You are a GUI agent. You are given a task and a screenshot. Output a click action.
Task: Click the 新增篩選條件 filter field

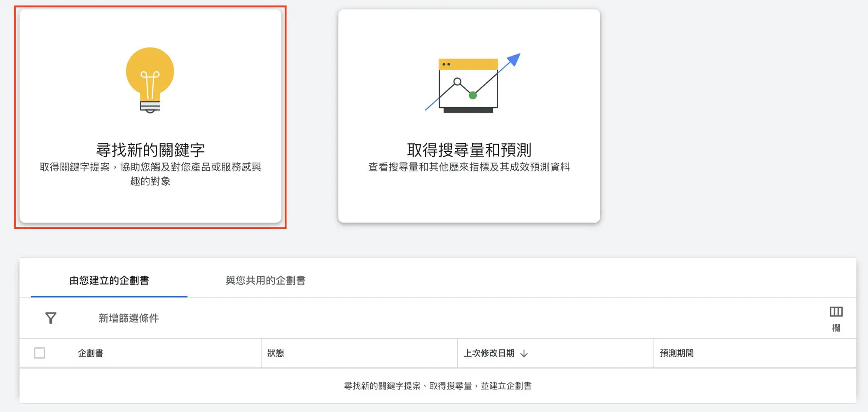tap(129, 318)
